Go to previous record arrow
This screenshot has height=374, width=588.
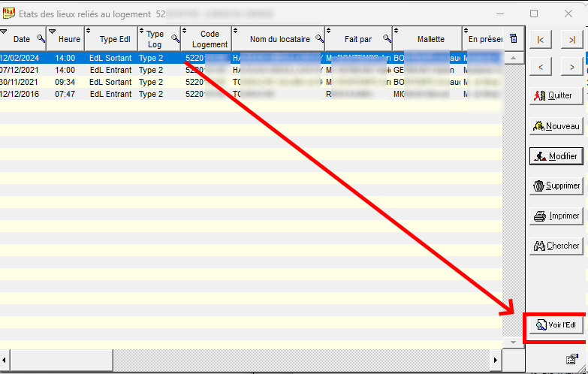coord(540,67)
